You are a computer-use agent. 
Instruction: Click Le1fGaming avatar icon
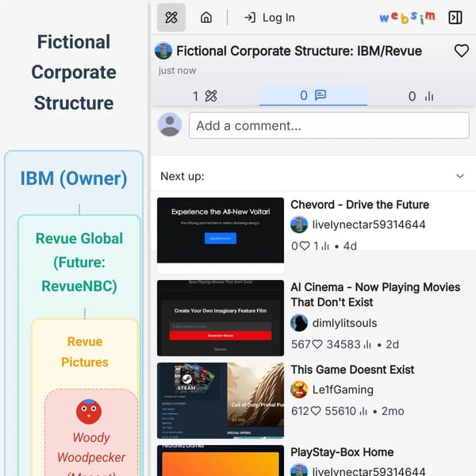tap(299, 390)
